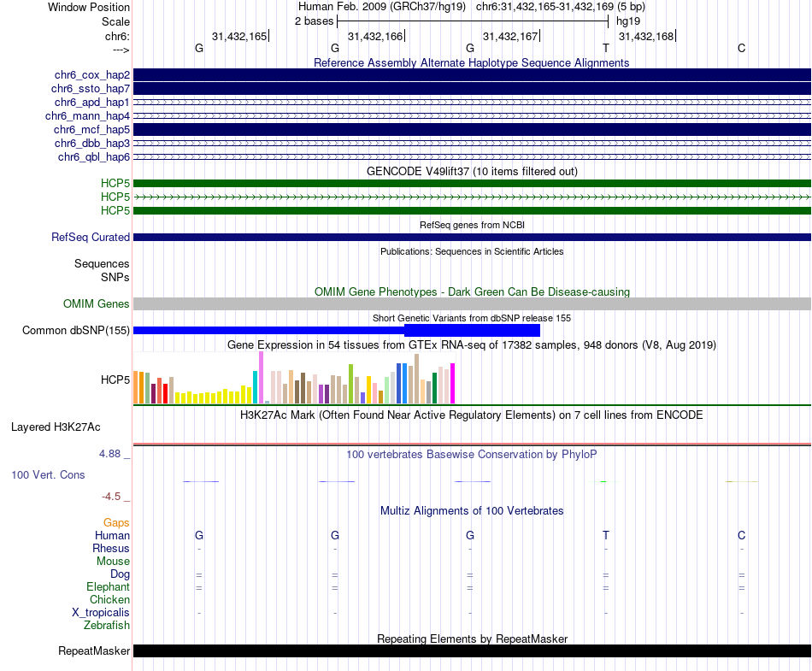Open the H3K27Ac Mark ENCODE track title
Image resolution: width=812 pixels, height=671 pixels.
pyautogui.click(x=472, y=415)
